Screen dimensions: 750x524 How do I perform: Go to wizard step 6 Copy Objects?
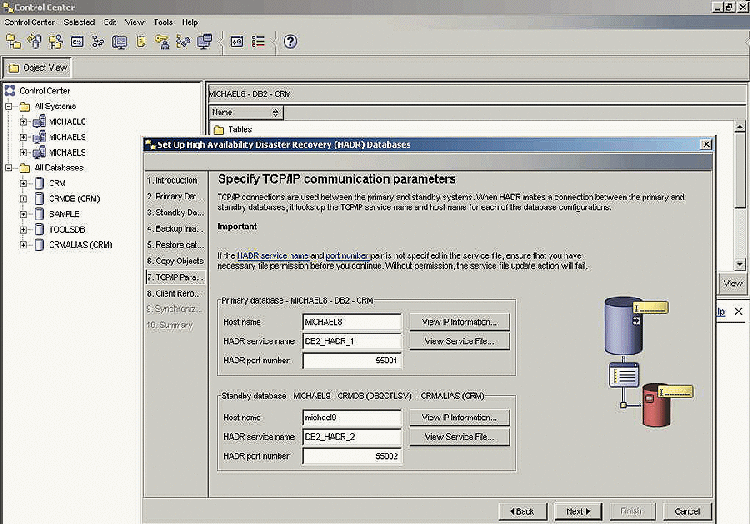pyautogui.click(x=176, y=261)
